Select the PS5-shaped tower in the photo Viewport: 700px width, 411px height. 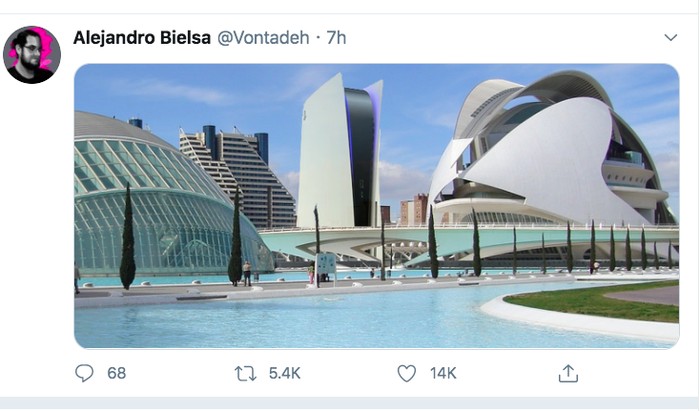[340, 152]
